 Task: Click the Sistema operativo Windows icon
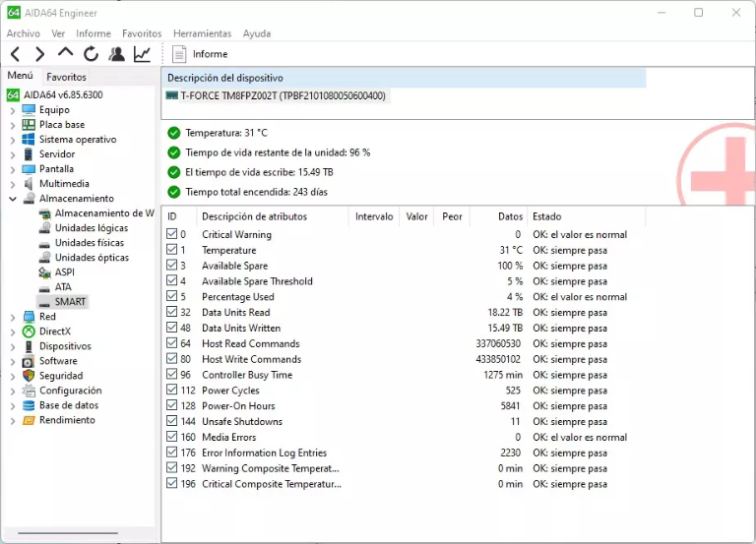click(x=29, y=140)
